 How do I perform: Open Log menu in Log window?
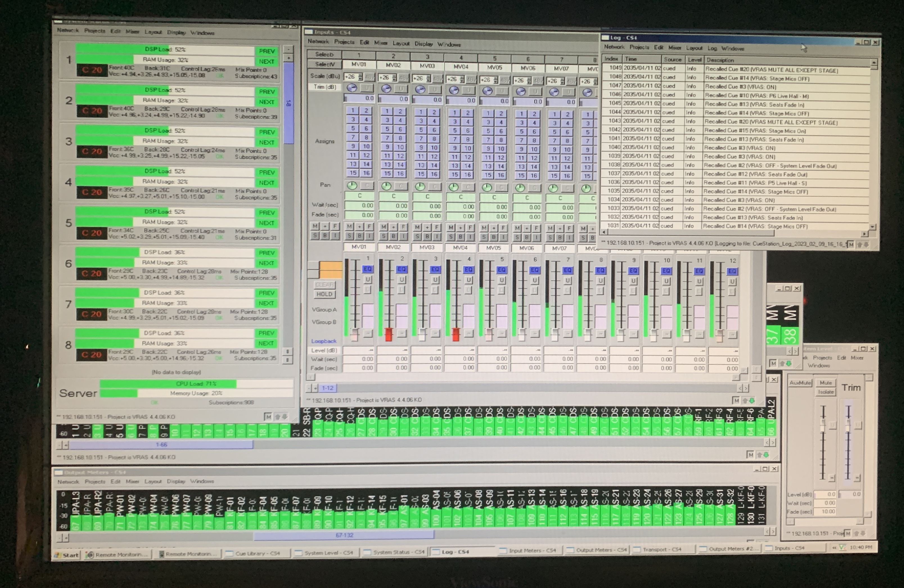click(712, 48)
